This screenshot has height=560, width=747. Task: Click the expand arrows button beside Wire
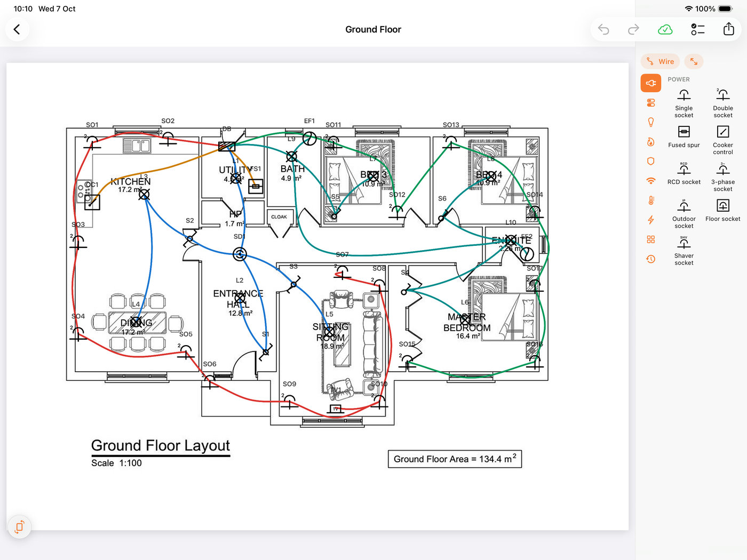694,61
